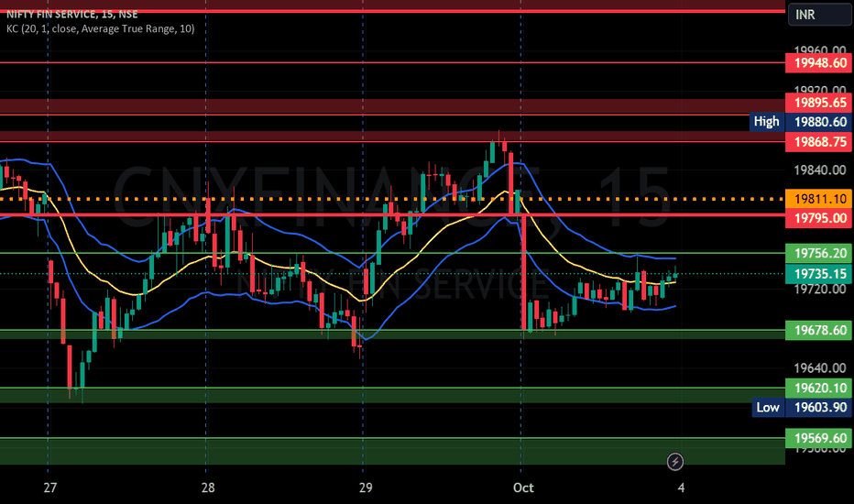Click the NIFTY FIN SERVICE symbol title
The height and width of the screenshot is (504, 854).
[71, 14]
